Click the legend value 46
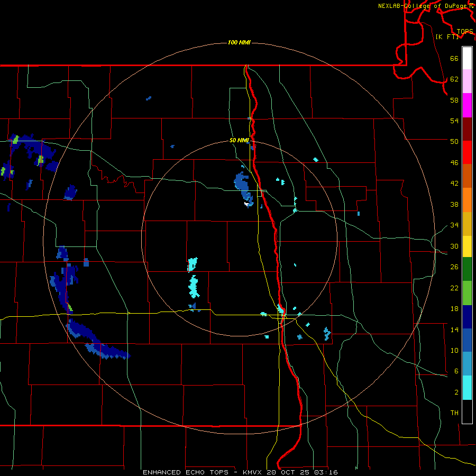 click(454, 163)
